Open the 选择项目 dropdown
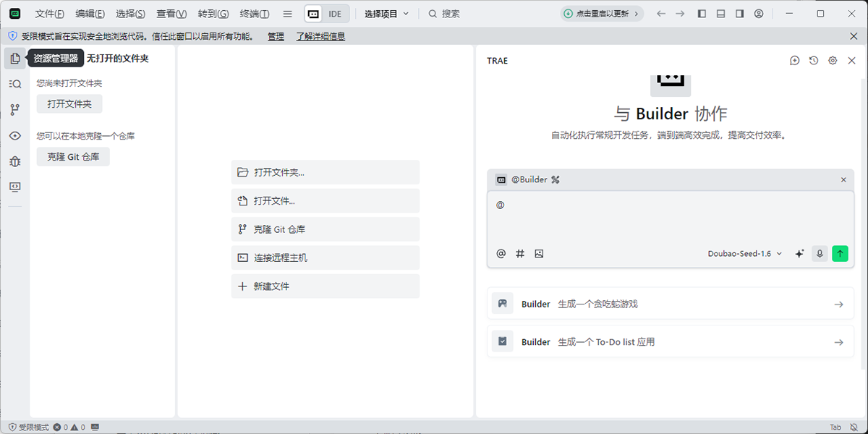The image size is (868, 434). click(x=386, y=14)
